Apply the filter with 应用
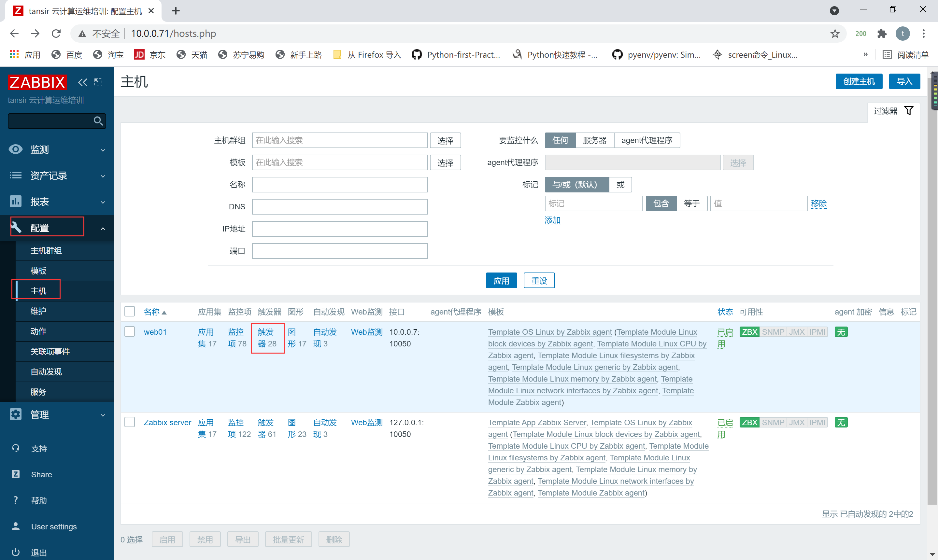This screenshot has height=560, width=938. [x=501, y=280]
